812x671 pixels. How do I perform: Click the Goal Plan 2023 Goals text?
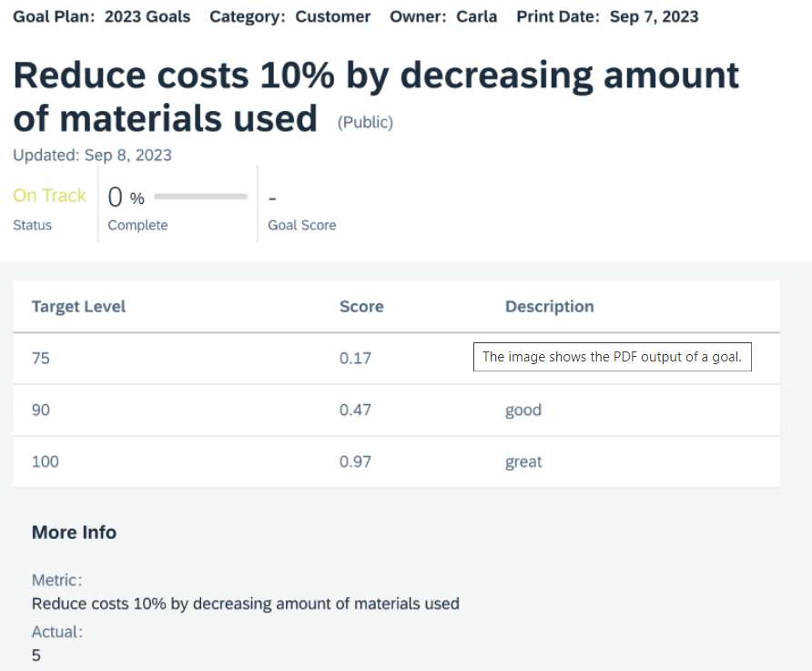pos(102,16)
